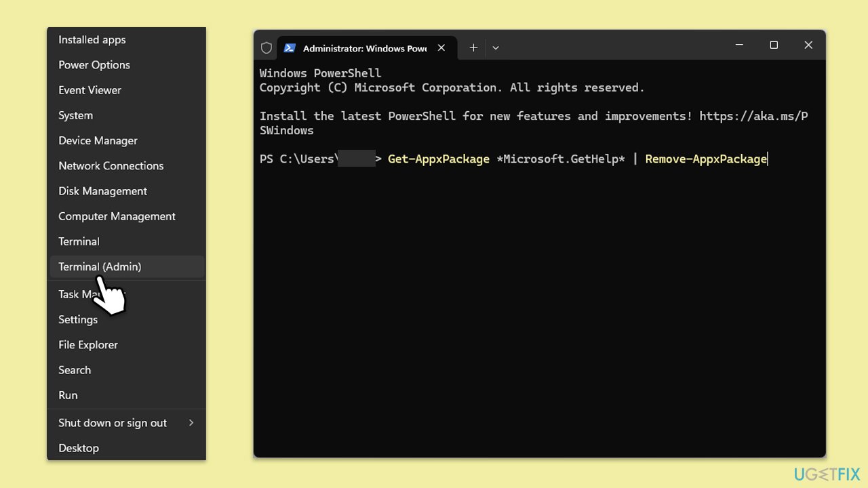Click the PS C:\Users prompt text
This screenshot has width=868, height=488.
298,159
